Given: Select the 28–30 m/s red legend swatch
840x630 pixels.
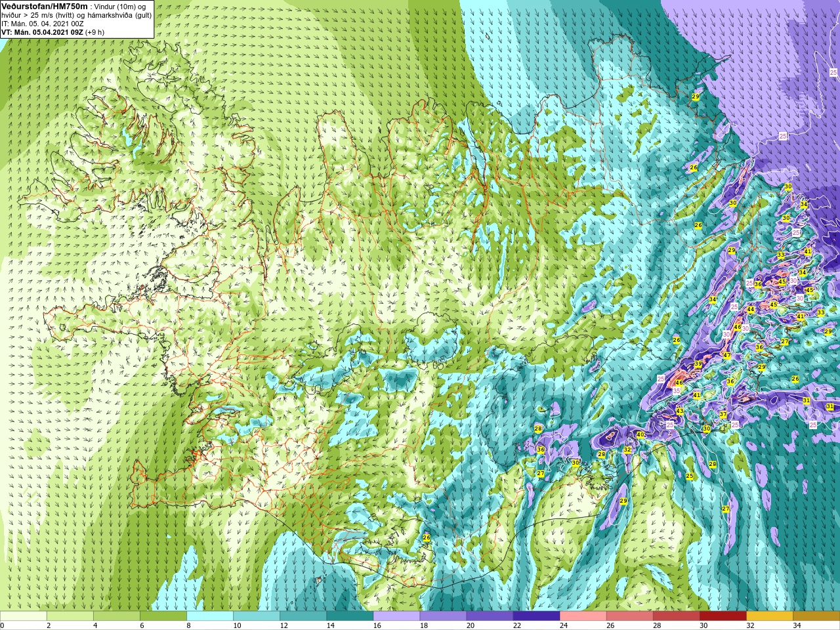Looking at the screenshot, I should [676, 616].
